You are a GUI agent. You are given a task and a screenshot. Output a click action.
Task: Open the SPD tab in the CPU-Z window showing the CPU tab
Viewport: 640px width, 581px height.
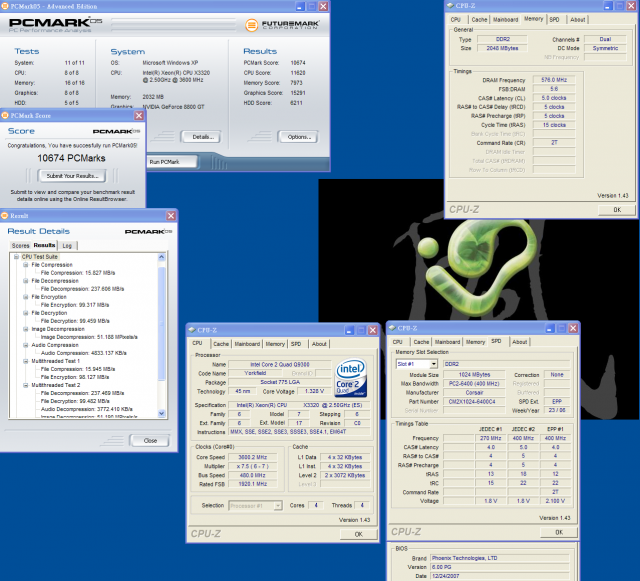296,344
